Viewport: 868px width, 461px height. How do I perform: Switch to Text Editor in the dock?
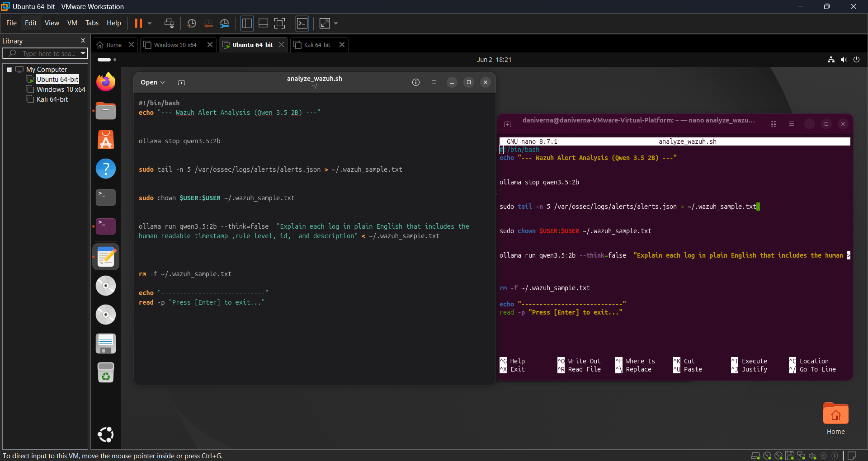click(106, 257)
